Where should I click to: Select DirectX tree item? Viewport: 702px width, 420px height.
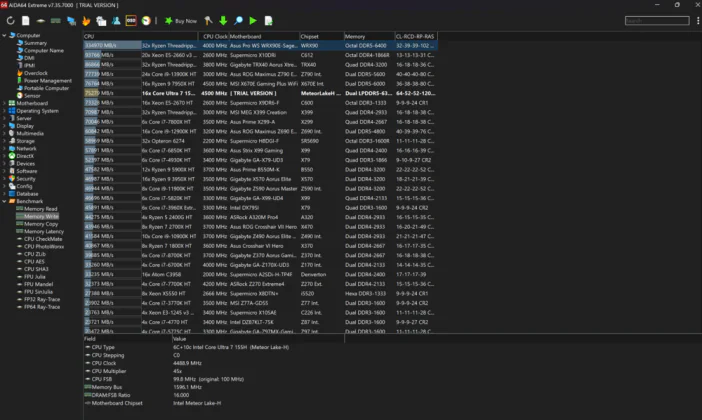pos(25,156)
